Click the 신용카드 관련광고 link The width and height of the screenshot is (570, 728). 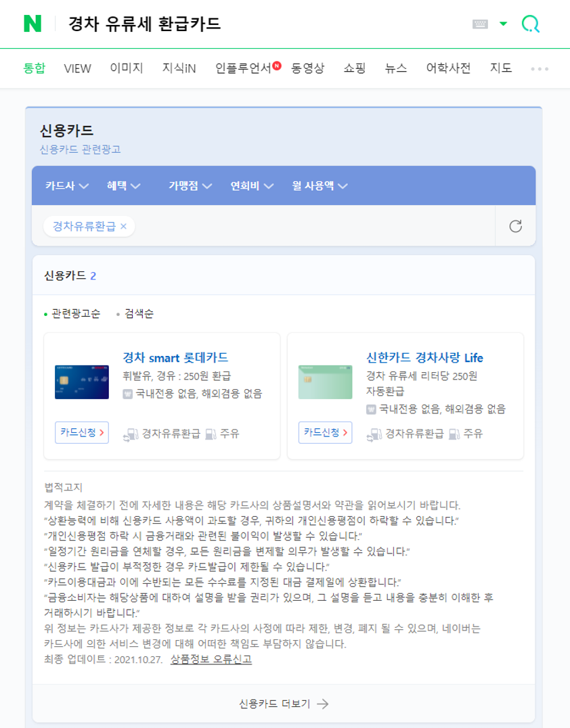[80, 150]
